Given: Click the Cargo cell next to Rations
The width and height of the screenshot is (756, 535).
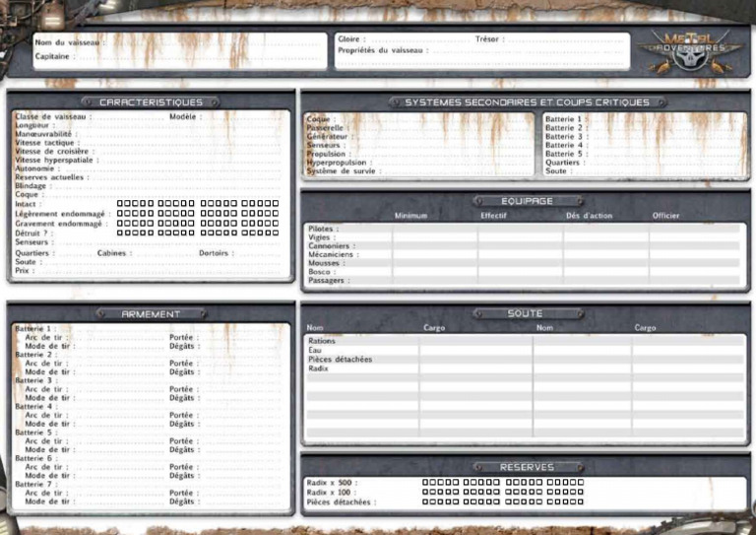Looking at the screenshot, I should pyautogui.click(x=475, y=342).
